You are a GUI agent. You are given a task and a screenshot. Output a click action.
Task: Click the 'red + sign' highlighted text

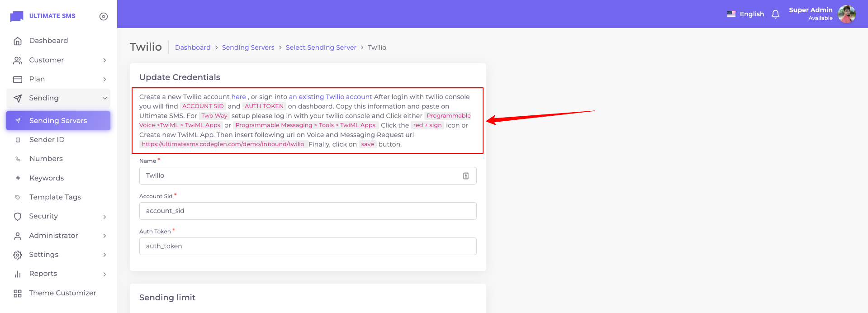pyautogui.click(x=427, y=125)
